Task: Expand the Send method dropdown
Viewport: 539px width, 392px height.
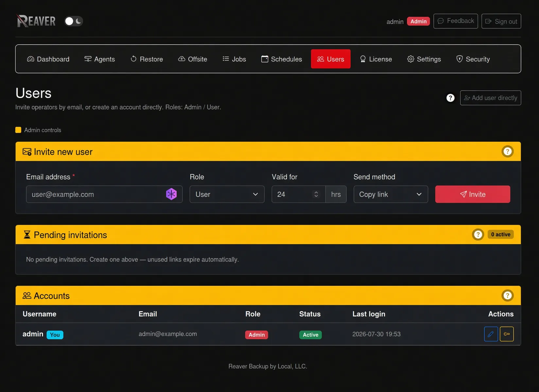Action: [x=391, y=194]
